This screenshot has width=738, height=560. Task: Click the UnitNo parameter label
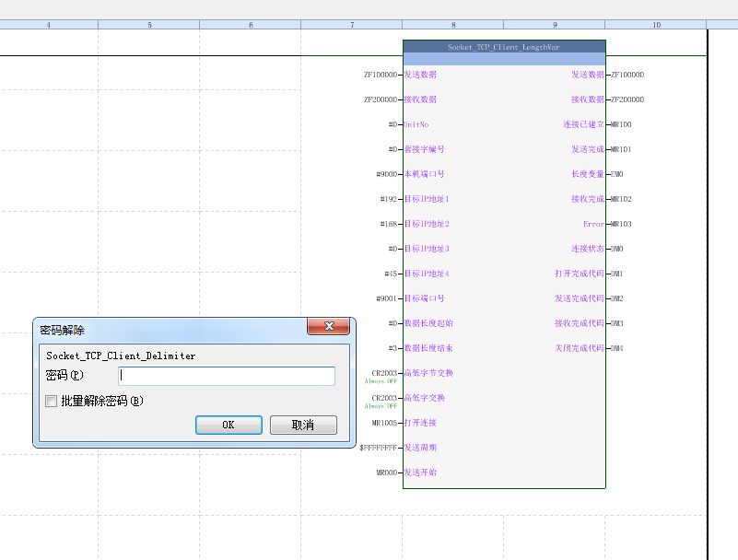[x=416, y=124]
